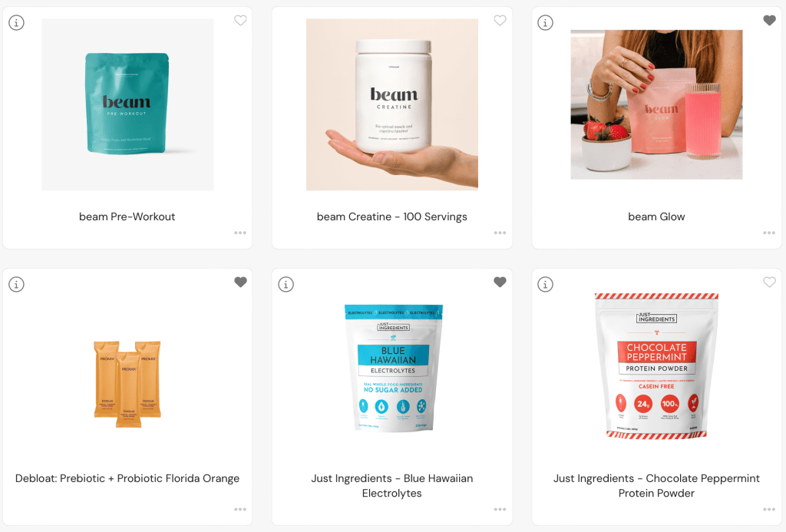The image size is (786, 532).
Task: Favorite Chocolate Peppermint Protein Powder
Action: coord(769,283)
